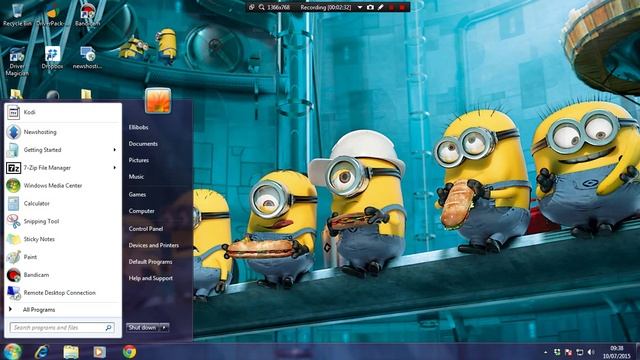The height and width of the screenshot is (360, 640).
Task: Select the Driver Magician desktop icon
Action: coord(17,61)
